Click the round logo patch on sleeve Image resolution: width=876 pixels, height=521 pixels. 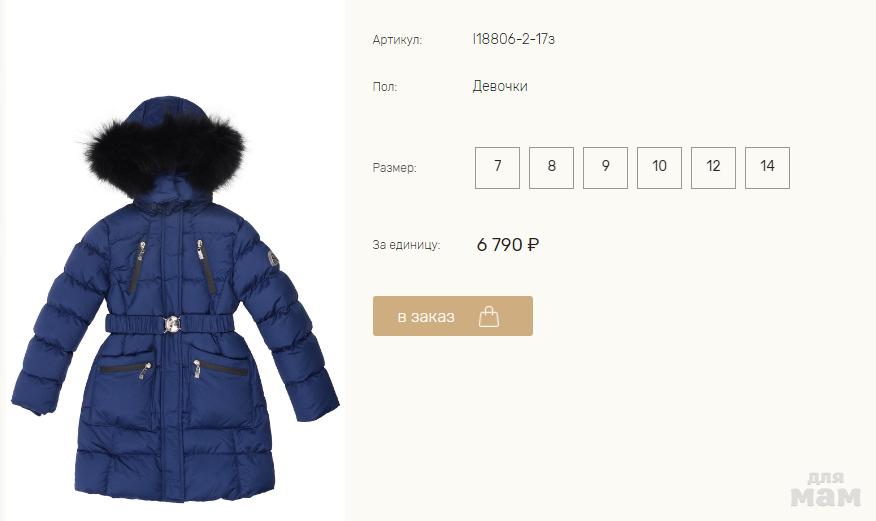273,260
